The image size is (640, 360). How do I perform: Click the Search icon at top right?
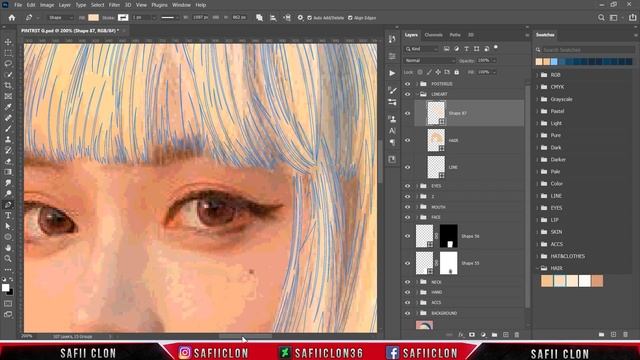pos(601,18)
